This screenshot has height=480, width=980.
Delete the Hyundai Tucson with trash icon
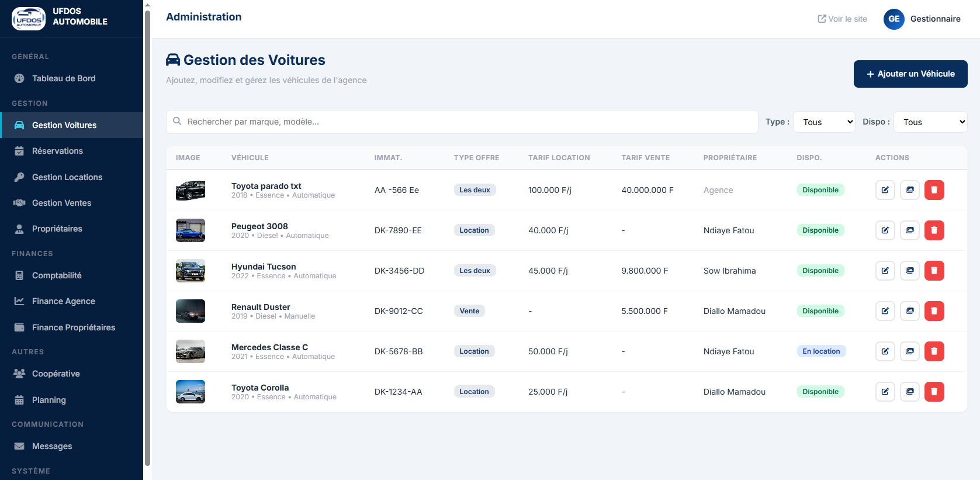[934, 271]
